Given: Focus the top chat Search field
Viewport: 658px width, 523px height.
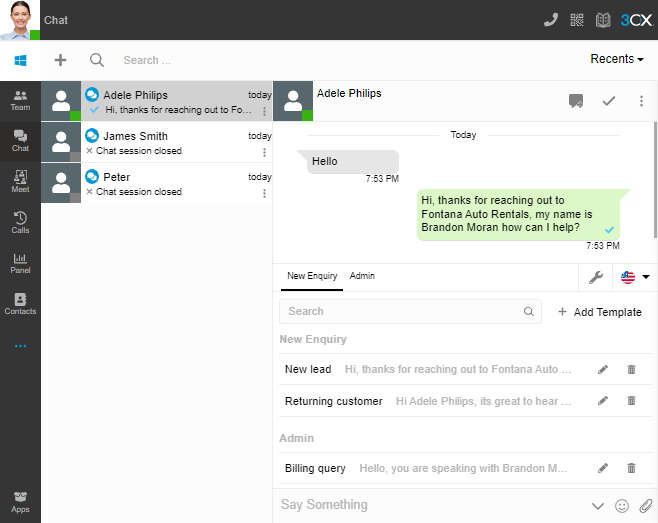Looking at the screenshot, I should pos(147,60).
